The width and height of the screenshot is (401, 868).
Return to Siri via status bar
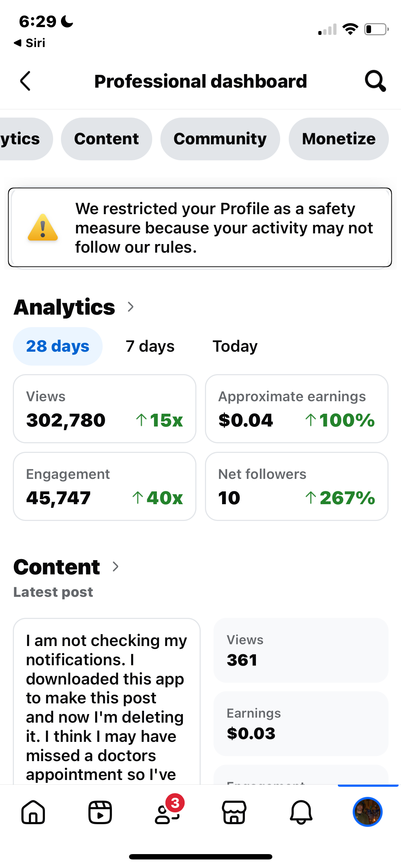pyautogui.click(x=30, y=43)
